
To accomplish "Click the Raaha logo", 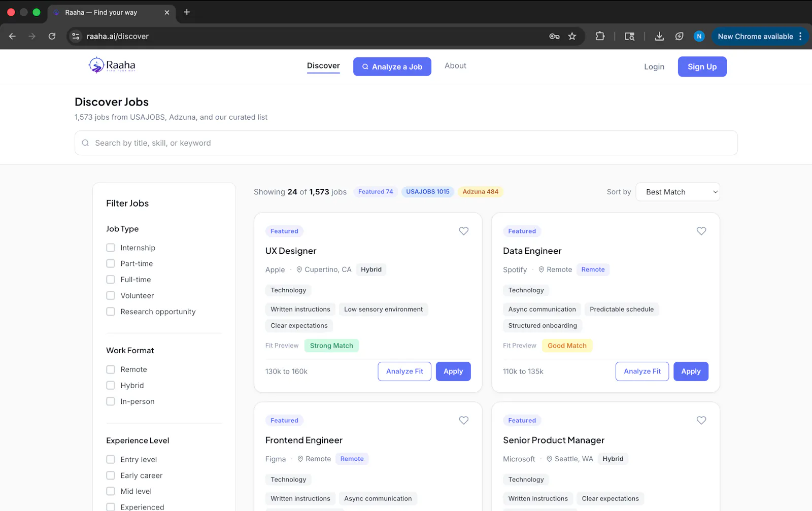I will point(112,65).
